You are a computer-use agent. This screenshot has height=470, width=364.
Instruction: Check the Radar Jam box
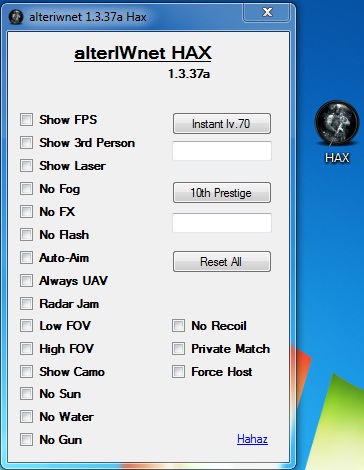point(26,304)
